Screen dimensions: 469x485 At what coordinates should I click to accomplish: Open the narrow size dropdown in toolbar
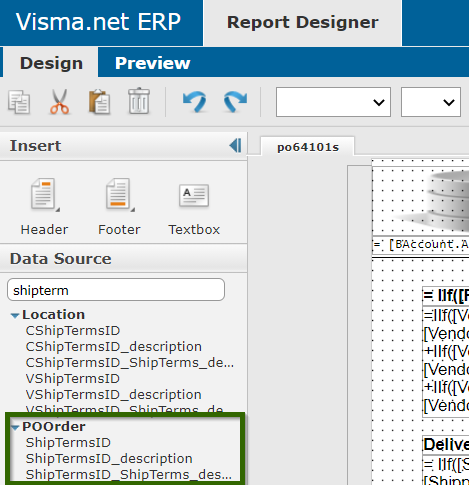tap(431, 102)
